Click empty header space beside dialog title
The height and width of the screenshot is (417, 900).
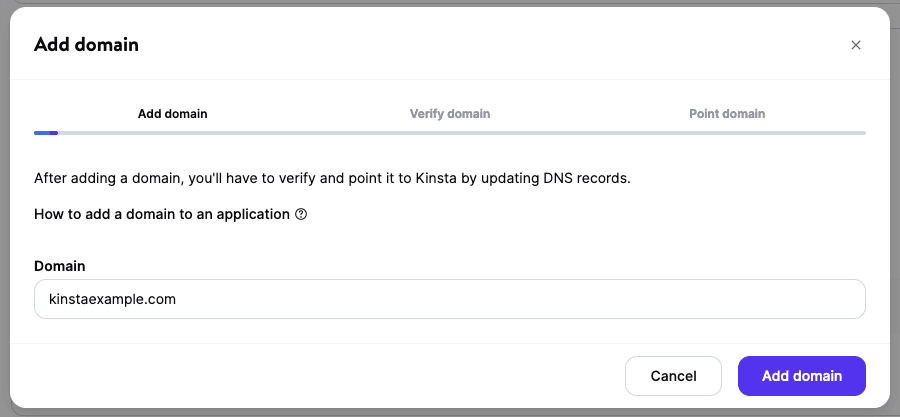point(480,44)
